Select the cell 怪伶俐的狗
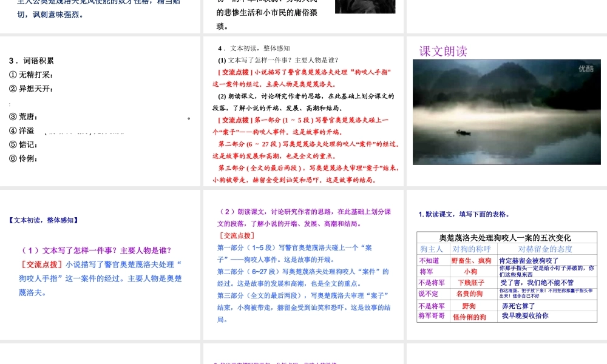607x364 pixels. [470, 317]
